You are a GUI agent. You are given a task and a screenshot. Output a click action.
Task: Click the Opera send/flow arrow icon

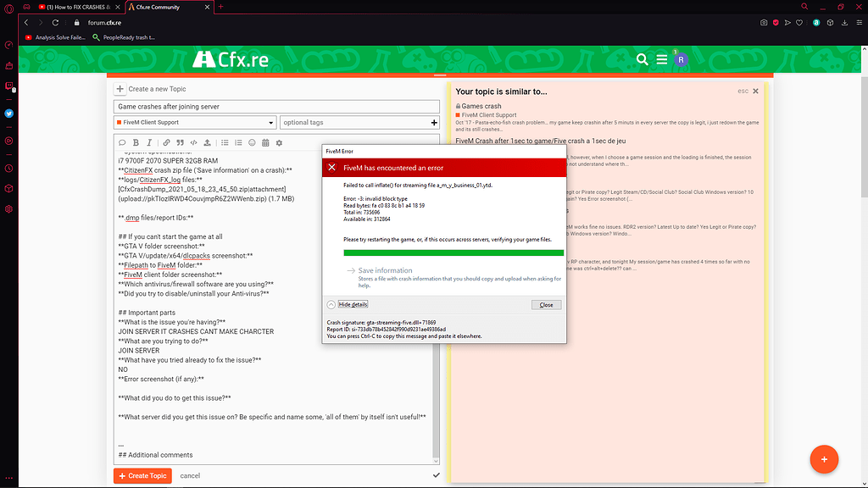[787, 23]
